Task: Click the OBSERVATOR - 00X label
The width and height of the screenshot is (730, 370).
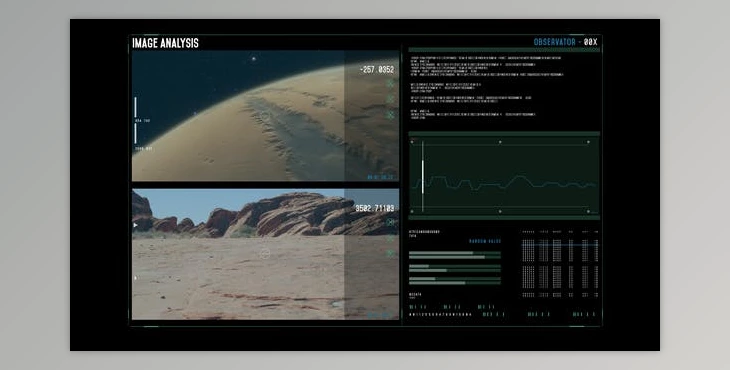Action: (x=565, y=42)
